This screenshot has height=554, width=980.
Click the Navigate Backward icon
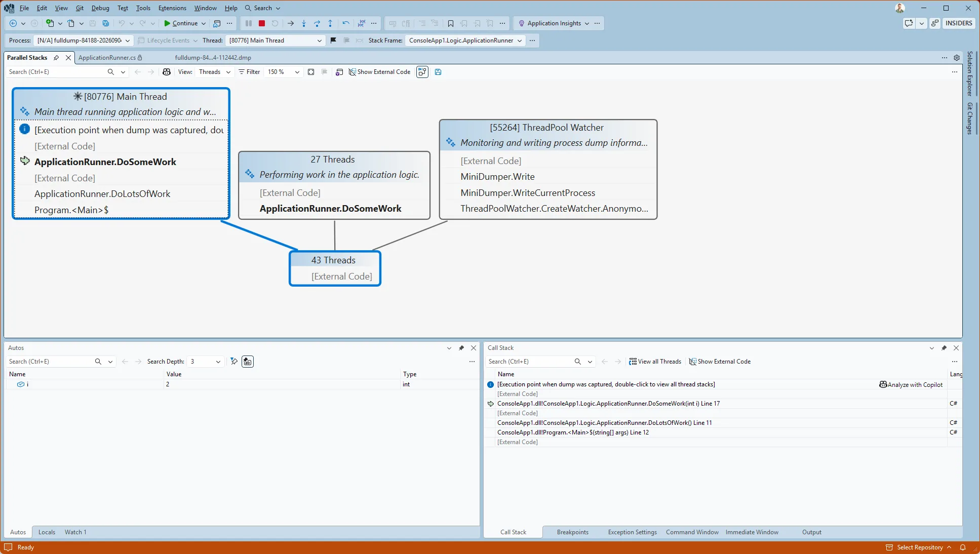point(13,23)
